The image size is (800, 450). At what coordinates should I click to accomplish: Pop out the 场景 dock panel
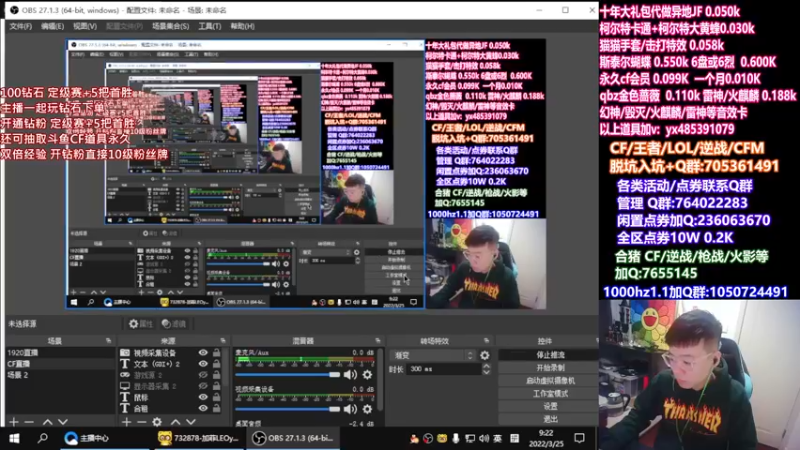pos(109,340)
